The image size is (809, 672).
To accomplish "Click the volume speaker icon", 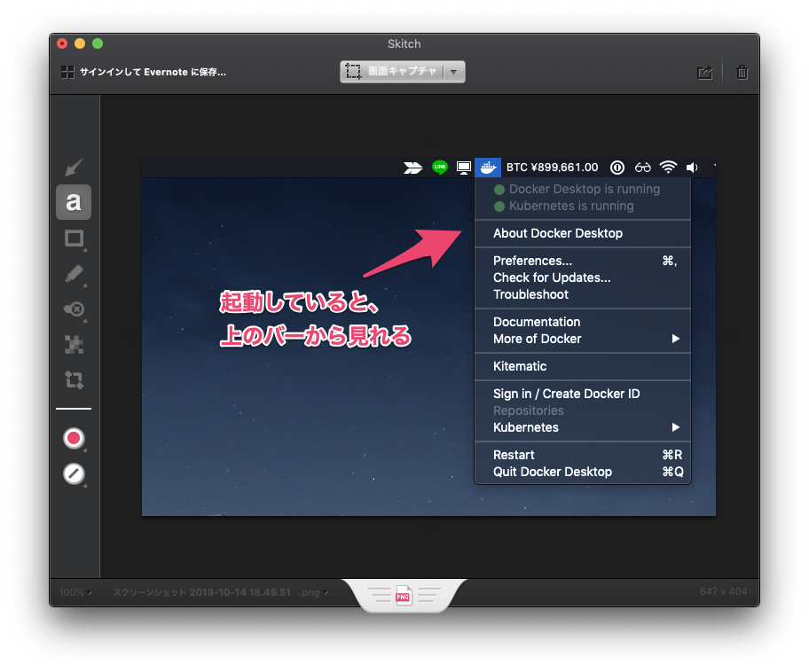I will click(692, 168).
